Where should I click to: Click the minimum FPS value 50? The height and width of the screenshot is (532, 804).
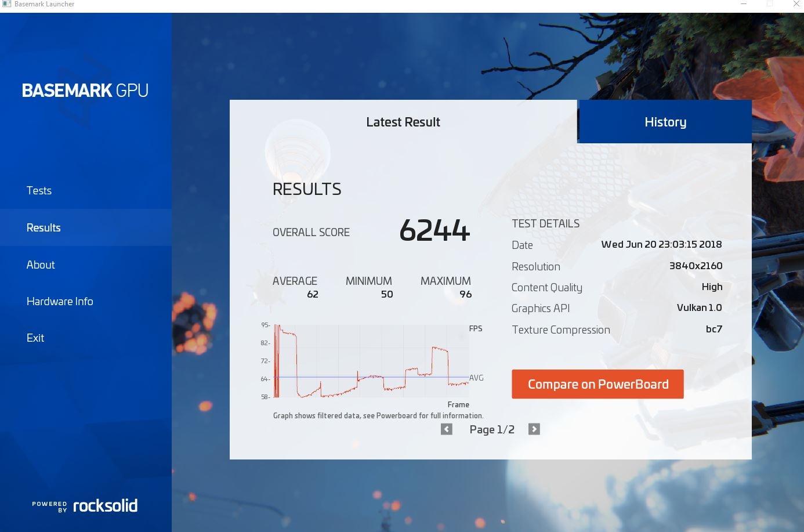387,294
